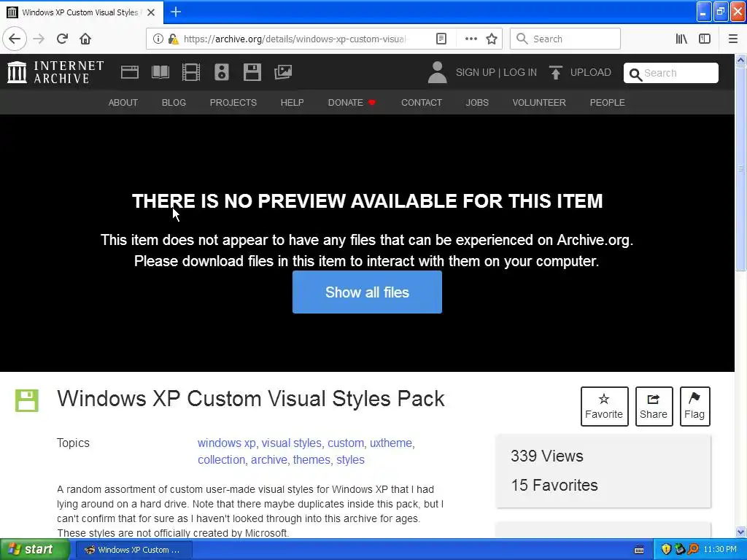Open the Windows XP Start menu
The width and height of the screenshot is (747, 560).
(x=34, y=550)
